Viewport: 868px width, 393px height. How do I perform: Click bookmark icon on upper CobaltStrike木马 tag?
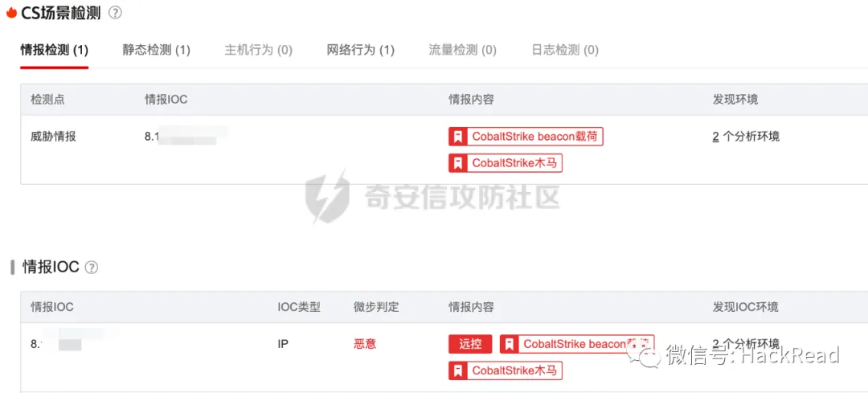[458, 163]
